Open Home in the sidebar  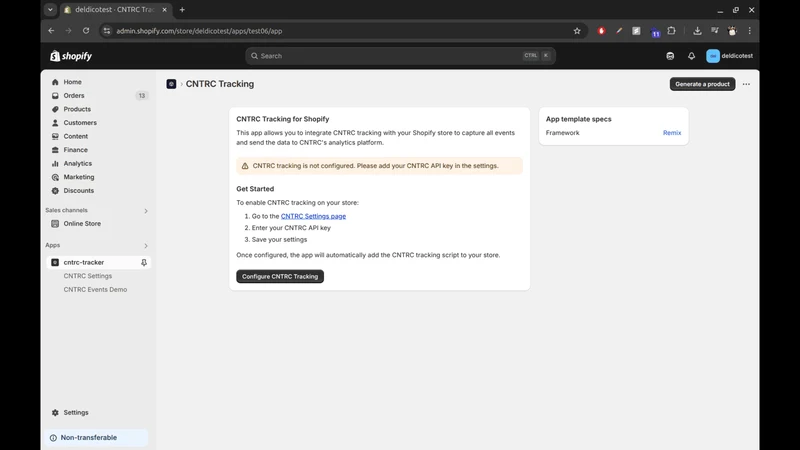click(x=72, y=82)
